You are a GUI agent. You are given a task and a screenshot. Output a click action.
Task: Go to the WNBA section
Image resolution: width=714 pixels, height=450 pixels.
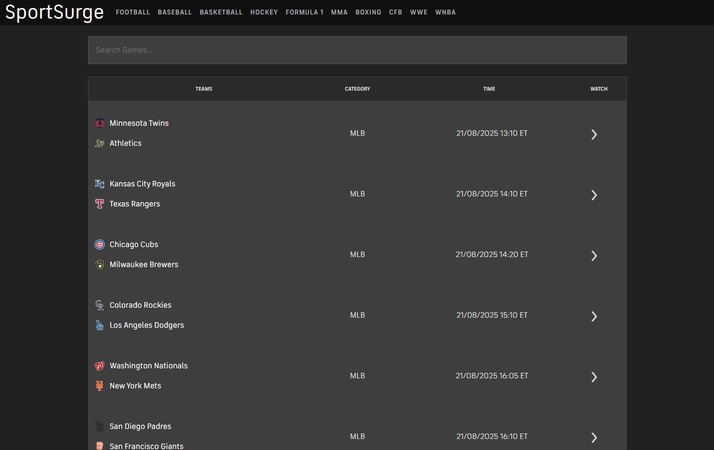click(445, 12)
